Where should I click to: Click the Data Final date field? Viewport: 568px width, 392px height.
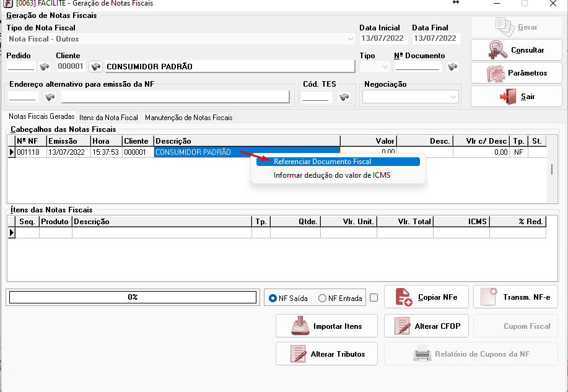click(436, 38)
